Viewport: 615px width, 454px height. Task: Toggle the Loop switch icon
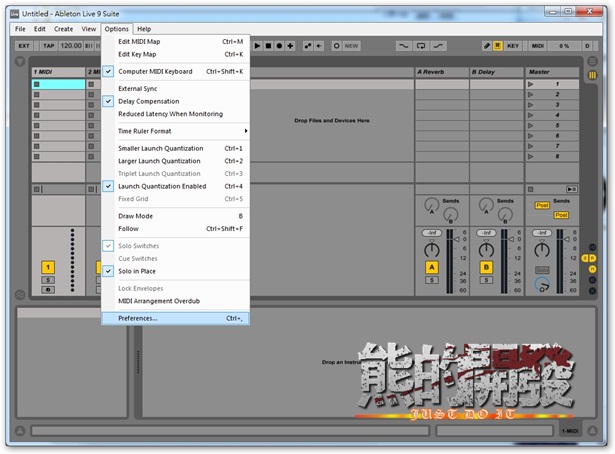tap(421, 46)
